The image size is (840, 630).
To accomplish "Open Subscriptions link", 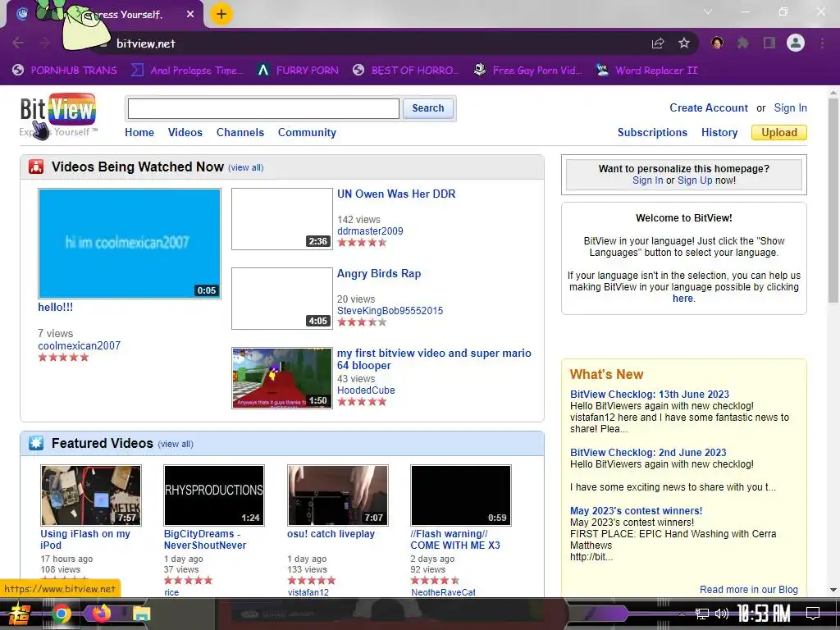I will (x=652, y=132).
